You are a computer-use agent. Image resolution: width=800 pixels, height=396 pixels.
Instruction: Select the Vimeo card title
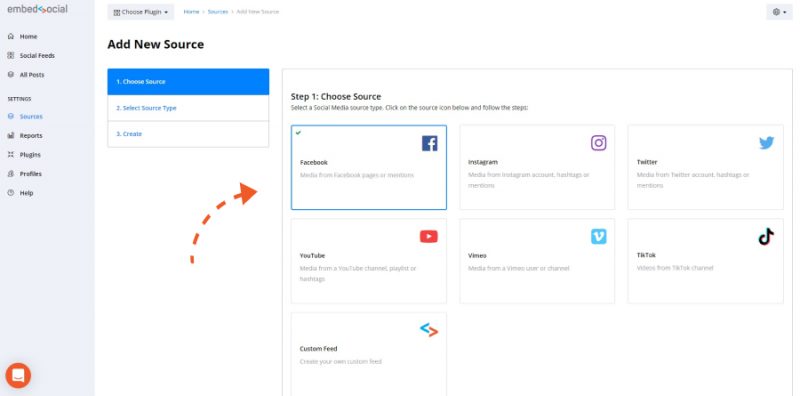pyautogui.click(x=478, y=256)
